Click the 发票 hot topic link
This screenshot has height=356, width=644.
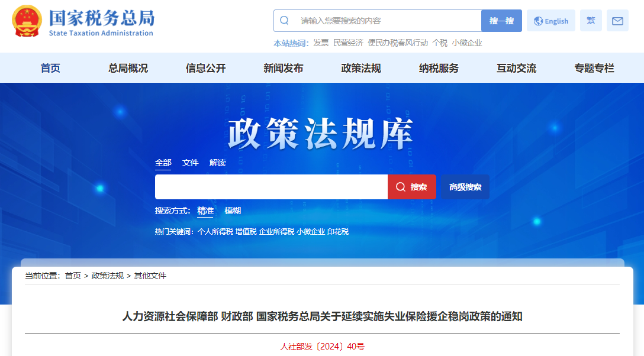(x=320, y=43)
